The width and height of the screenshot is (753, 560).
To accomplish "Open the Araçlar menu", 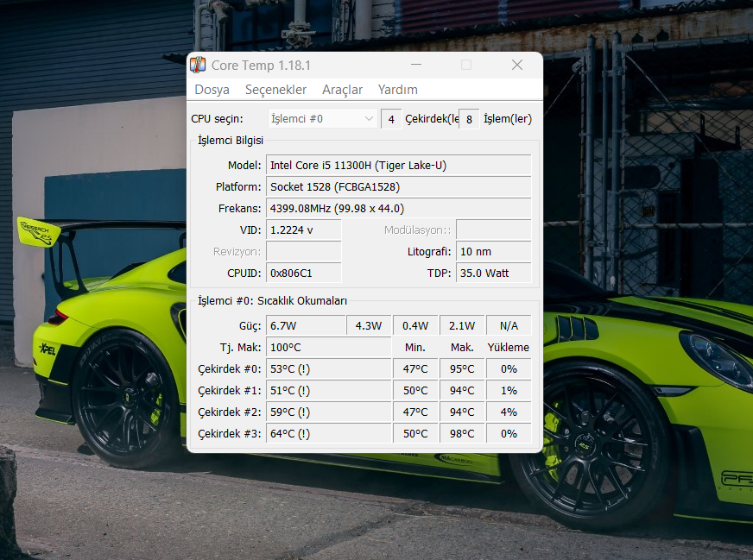I will 342,90.
